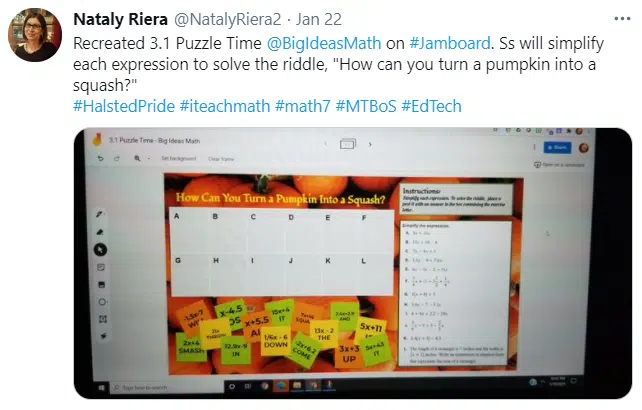Click the Undo arrow icon
The image size is (642, 410).
[101, 158]
